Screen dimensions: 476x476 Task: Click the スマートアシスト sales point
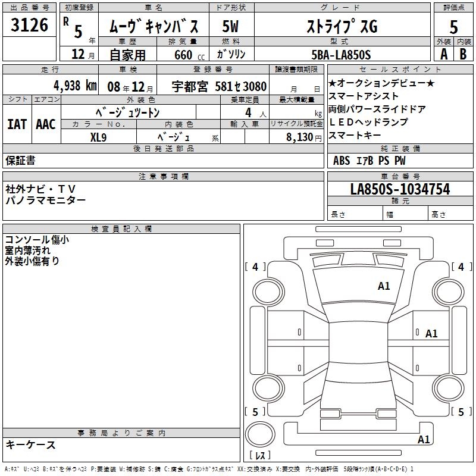(364, 96)
